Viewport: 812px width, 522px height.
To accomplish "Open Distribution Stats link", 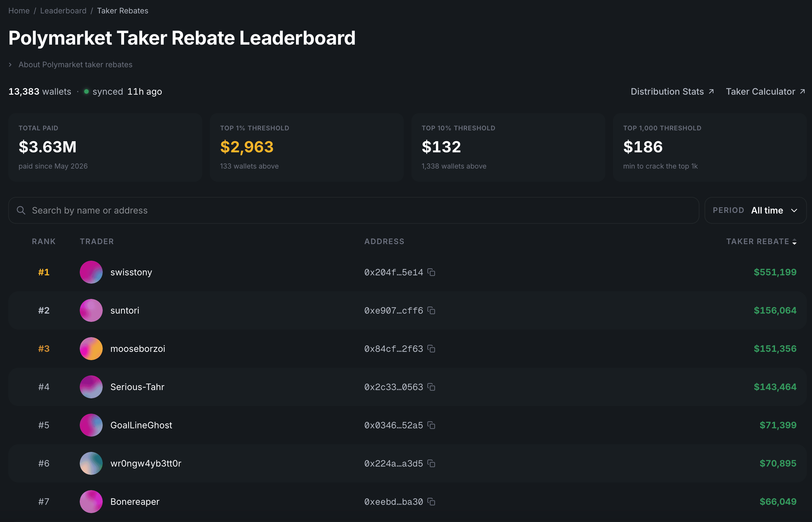I will (672, 91).
